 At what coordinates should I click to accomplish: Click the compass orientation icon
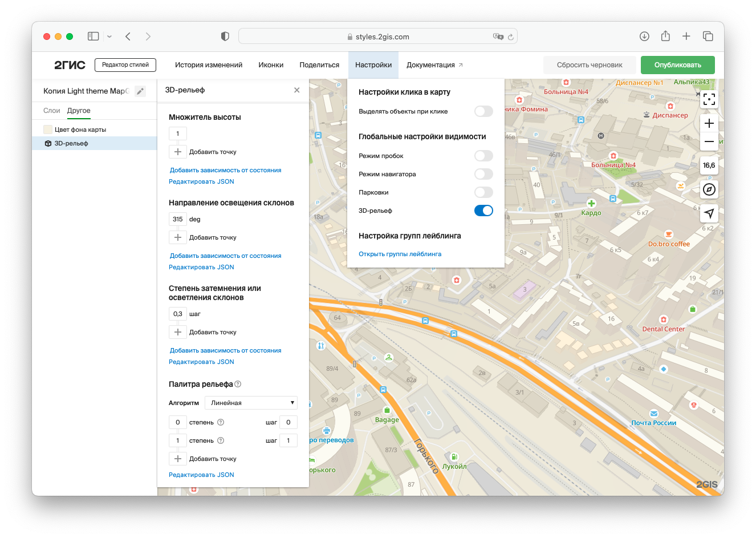point(709,189)
